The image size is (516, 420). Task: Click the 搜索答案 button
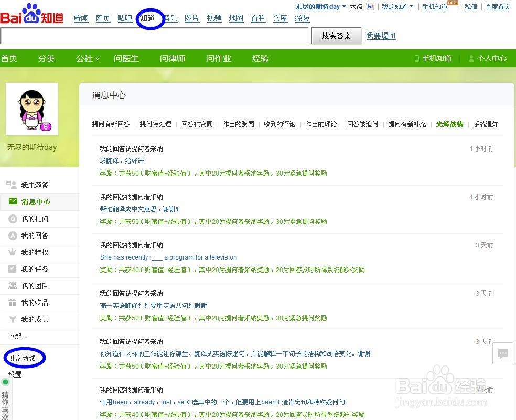pos(336,36)
